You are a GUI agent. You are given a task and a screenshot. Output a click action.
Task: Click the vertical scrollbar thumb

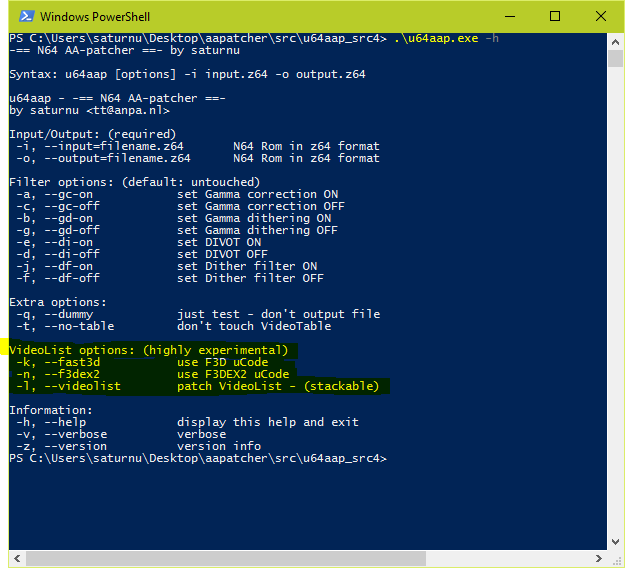(615, 59)
